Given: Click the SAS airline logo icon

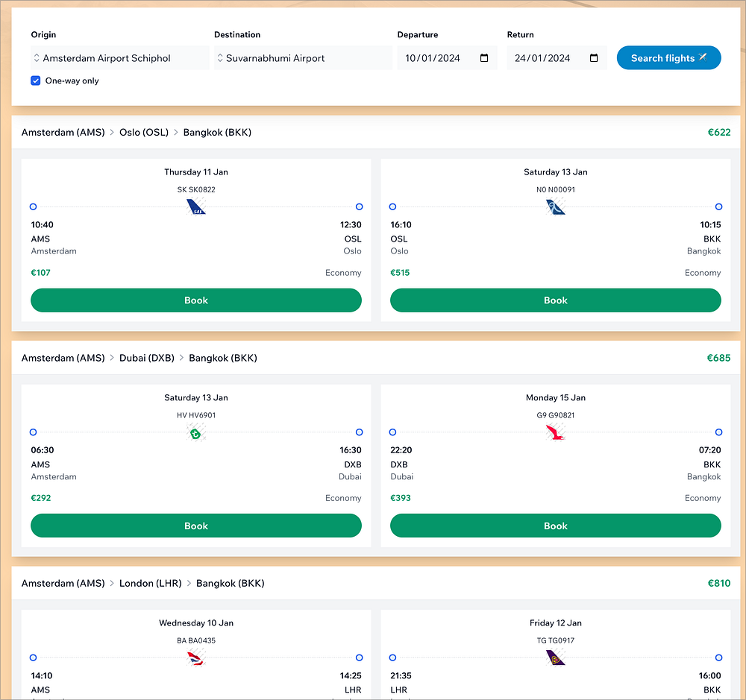Looking at the screenshot, I should click(196, 207).
